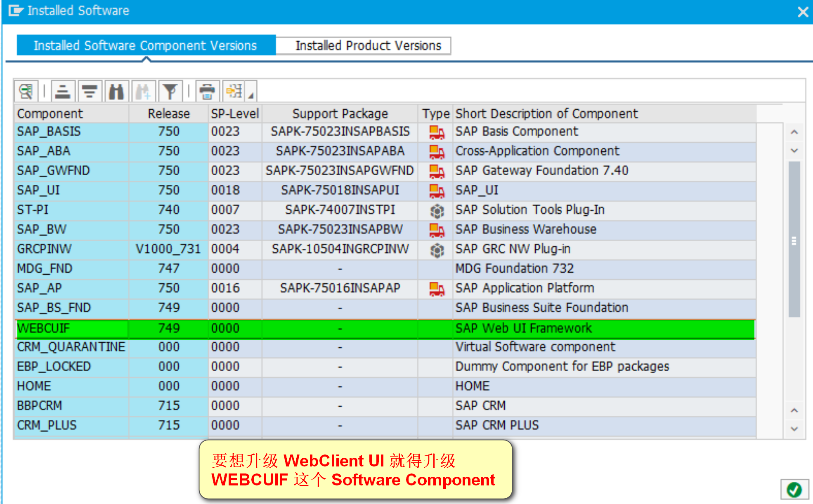Click the layout/export toolbar icon
Viewport: 813px width, 504px height.
pos(234,91)
